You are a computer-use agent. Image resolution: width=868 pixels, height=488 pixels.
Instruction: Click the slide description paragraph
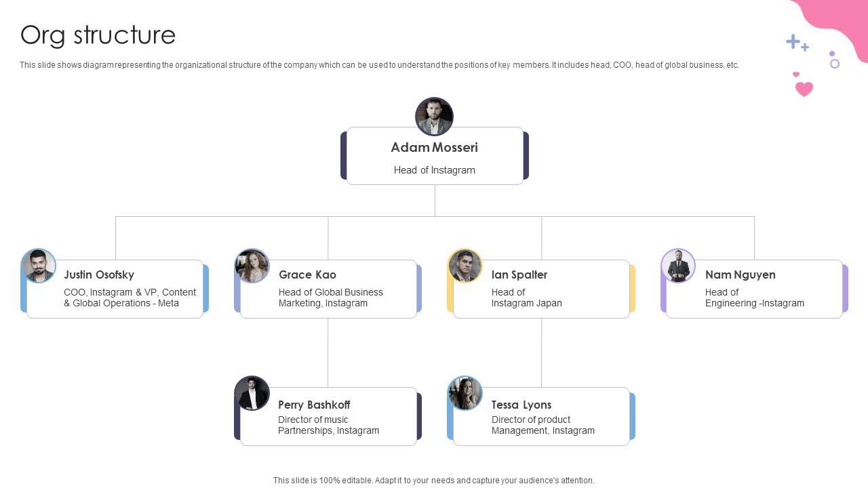379,65
